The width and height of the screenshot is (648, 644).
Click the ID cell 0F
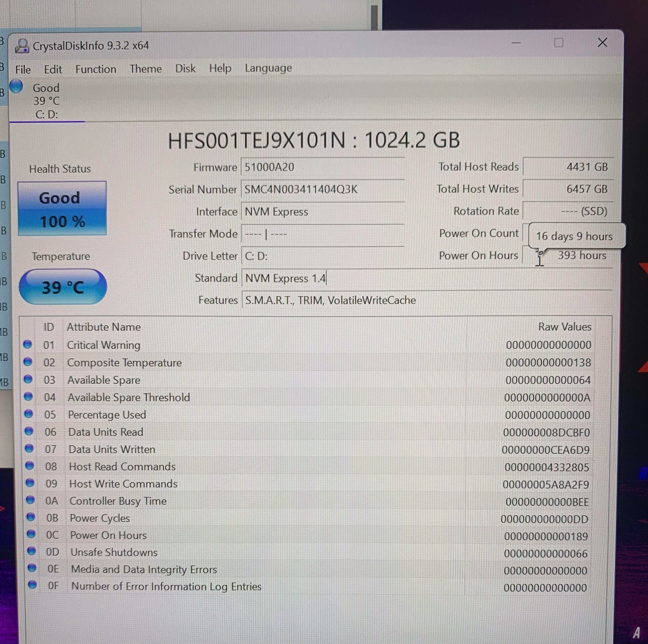pyautogui.click(x=53, y=586)
